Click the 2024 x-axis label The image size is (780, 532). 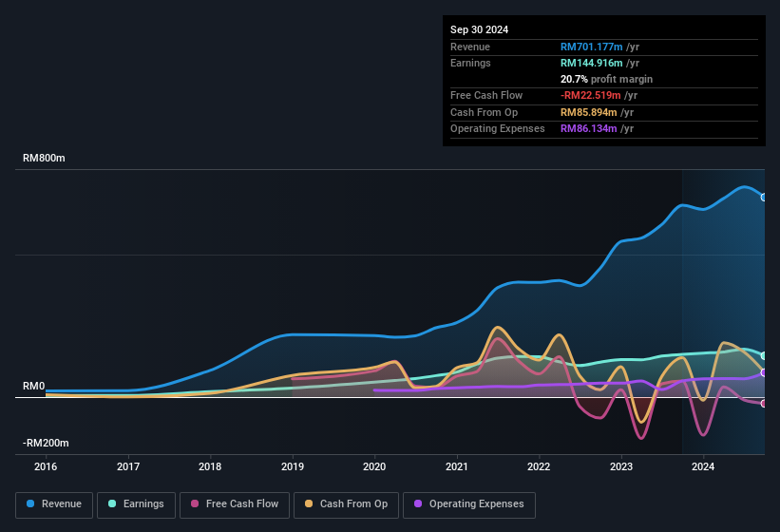[x=703, y=466]
